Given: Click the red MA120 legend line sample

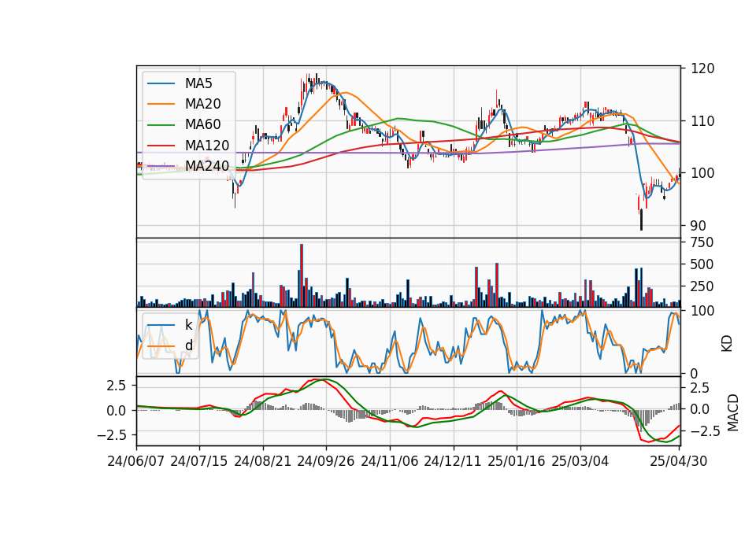Looking at the screenshot, I should pyautogui.click(x=161, y=146).
